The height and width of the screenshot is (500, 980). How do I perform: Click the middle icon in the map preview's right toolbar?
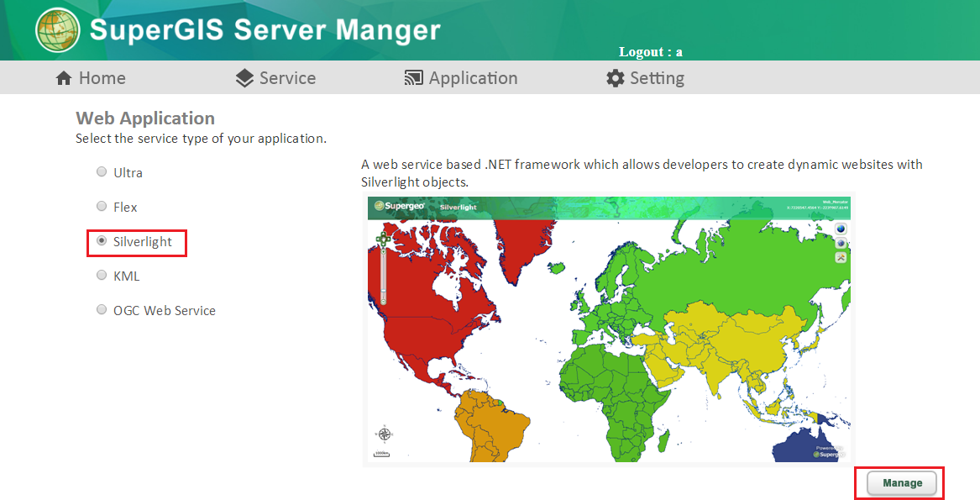pos(840,243)
